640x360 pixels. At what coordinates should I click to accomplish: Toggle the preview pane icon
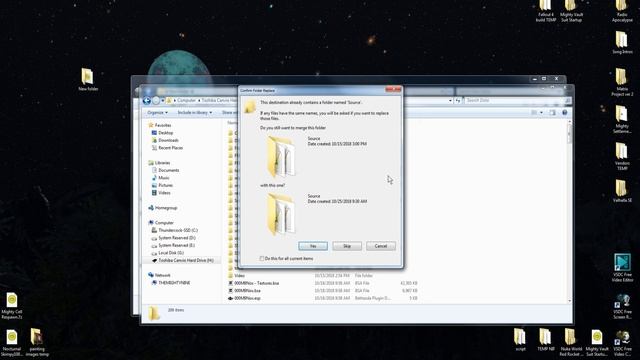click(x=552, y=112)
